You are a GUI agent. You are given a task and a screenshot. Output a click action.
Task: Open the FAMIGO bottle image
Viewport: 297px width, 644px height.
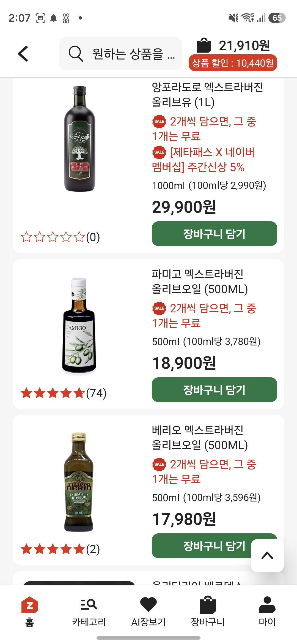(x=79, y=325)
